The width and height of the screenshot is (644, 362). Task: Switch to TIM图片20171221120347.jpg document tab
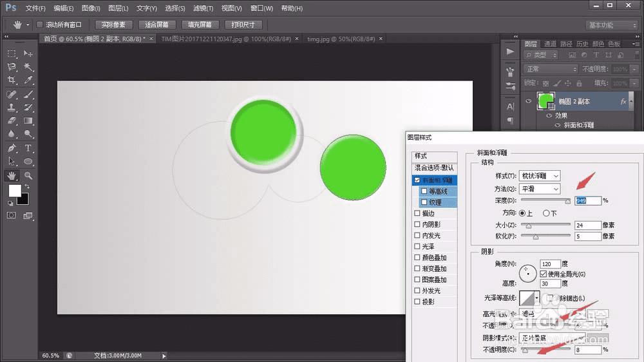[x=226, y=39]
